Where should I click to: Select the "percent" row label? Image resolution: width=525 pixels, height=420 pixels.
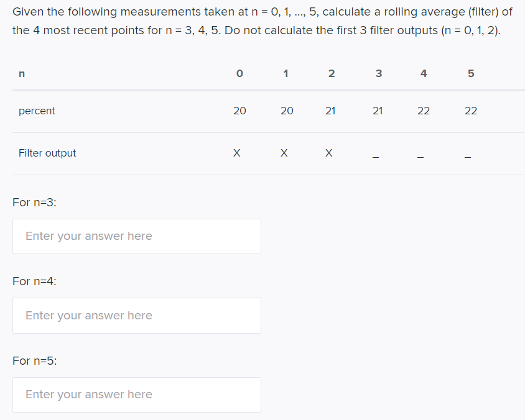point(37,111)
